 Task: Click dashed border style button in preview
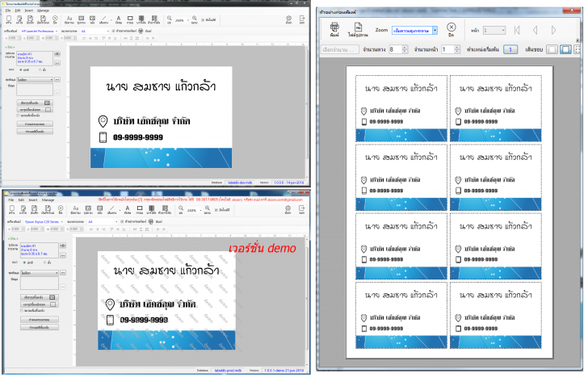point(566,49)
